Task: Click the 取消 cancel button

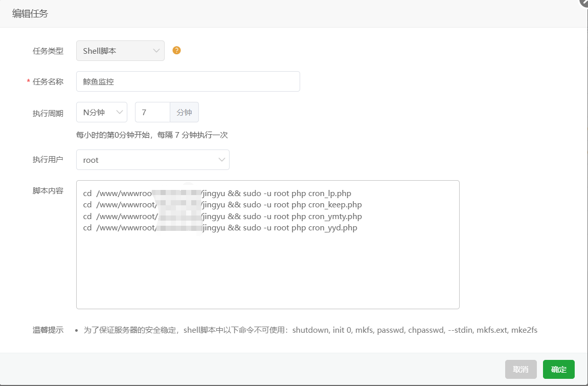Action: (x=521, y=370)
